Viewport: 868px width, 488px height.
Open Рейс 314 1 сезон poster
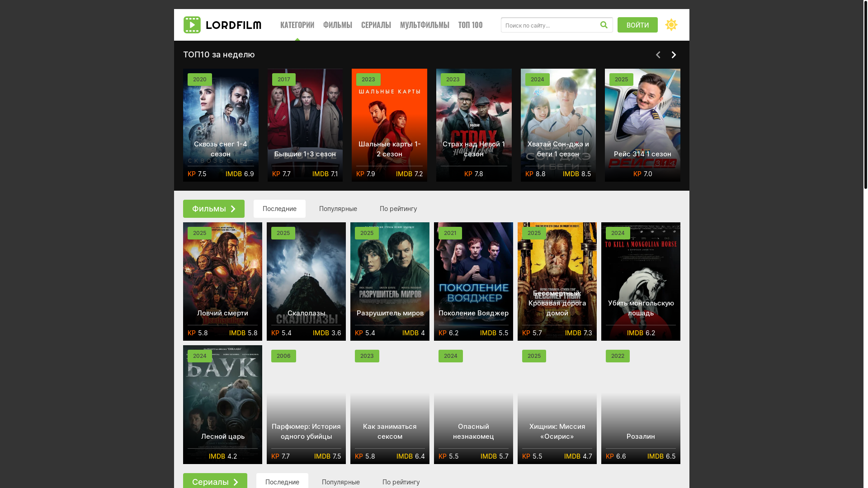click(642, 125)
